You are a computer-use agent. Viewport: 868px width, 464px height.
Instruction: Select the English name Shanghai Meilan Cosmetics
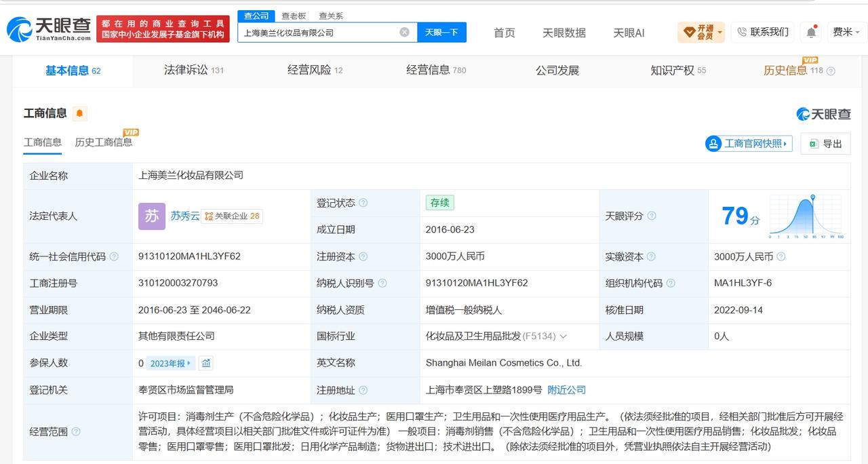click(x=504, y=363)
